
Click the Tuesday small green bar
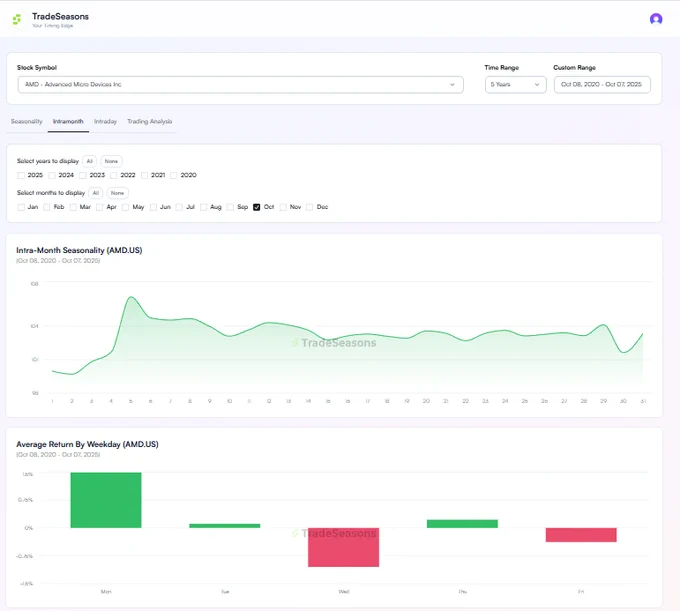pyautogui.click(x=225, y=526)
